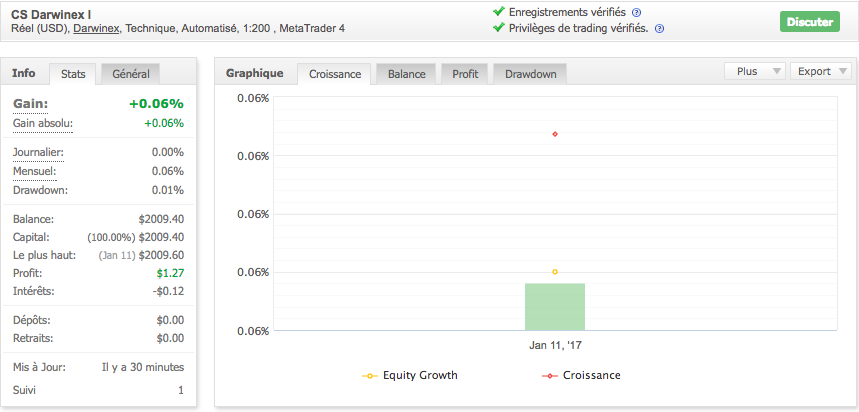Toggle Croissance series in chart legend
The image size is (859, 412).
(581, 376)
